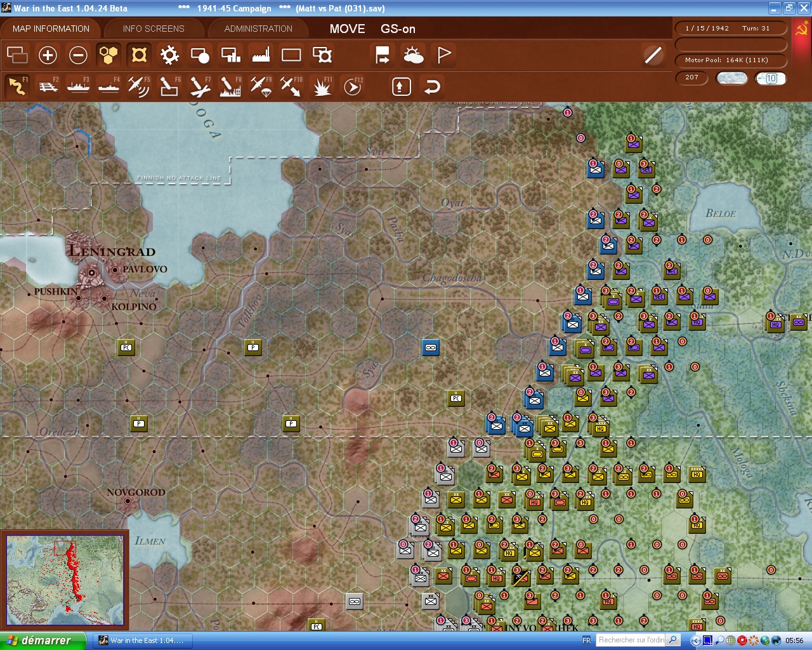Click the snow indicator showing 10
Screen dimensions: 812x650
tap(771, 78)
